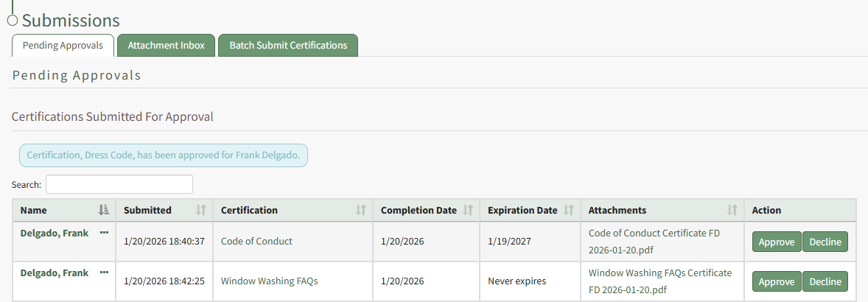Viewport: 868px width, 302px height.
Task: Open ellipsis menu for Code of Conduct row
Action: pos(104,233)
